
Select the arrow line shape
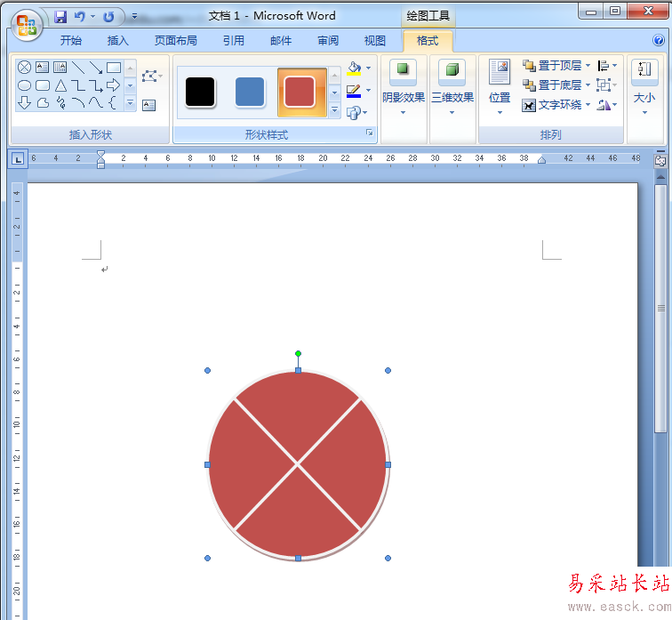tap(96, 68)
